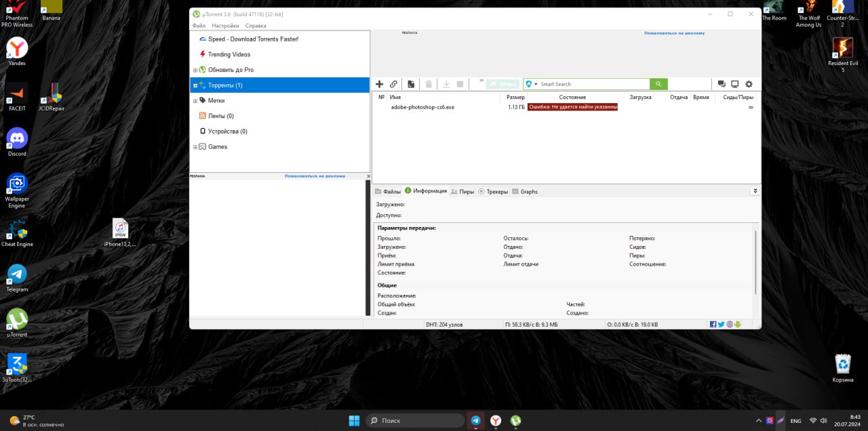Click the Add Torrent from URL link icon
This screenshot has height=431, width=868.
(393, 84)
